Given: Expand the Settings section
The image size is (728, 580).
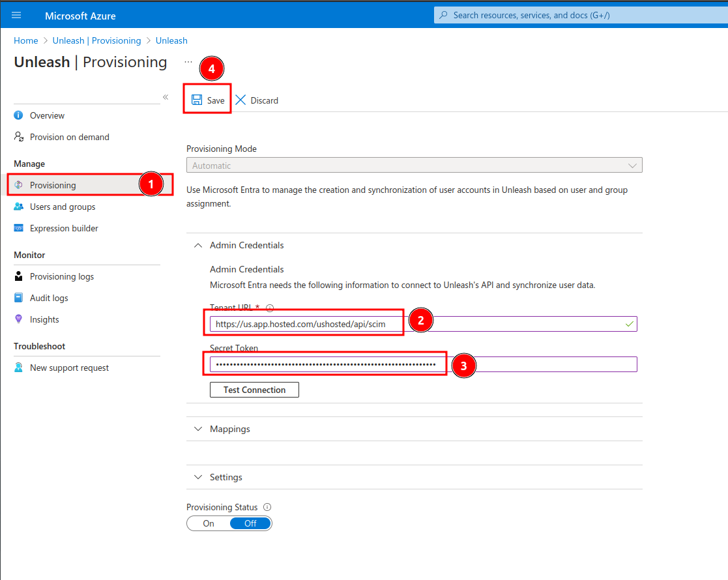Looking at the screenshot, I should pyautogui.click(x=198, y=477).
